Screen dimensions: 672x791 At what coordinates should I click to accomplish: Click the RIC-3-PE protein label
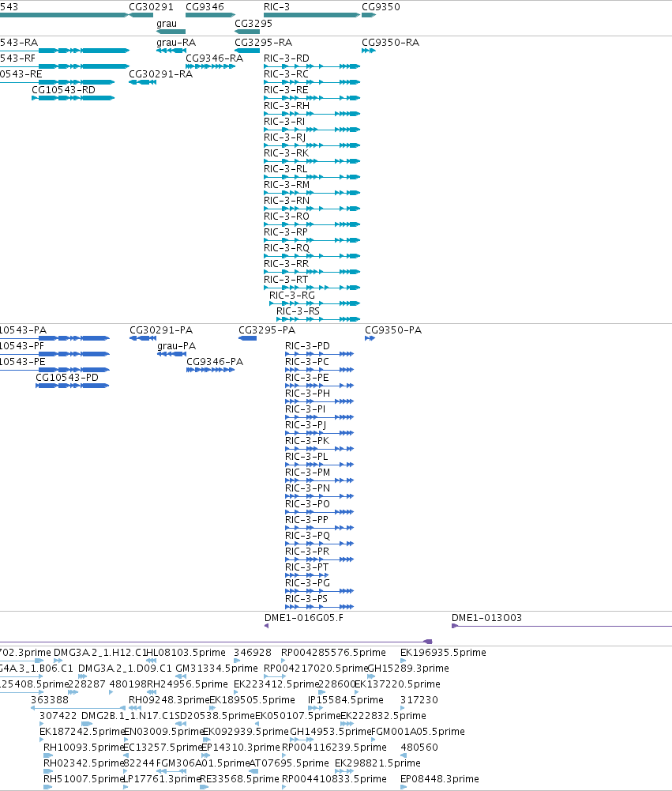(x=306, y=378)
